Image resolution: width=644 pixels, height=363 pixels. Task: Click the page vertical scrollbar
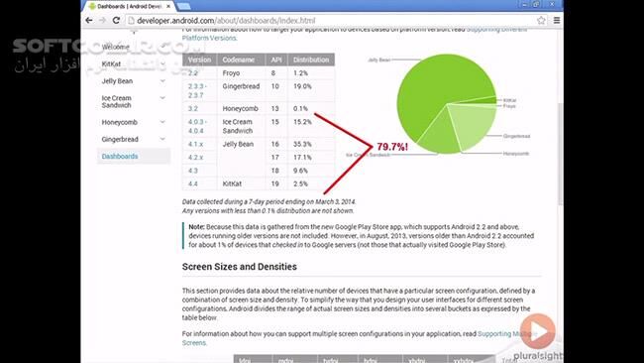(560, 154)
